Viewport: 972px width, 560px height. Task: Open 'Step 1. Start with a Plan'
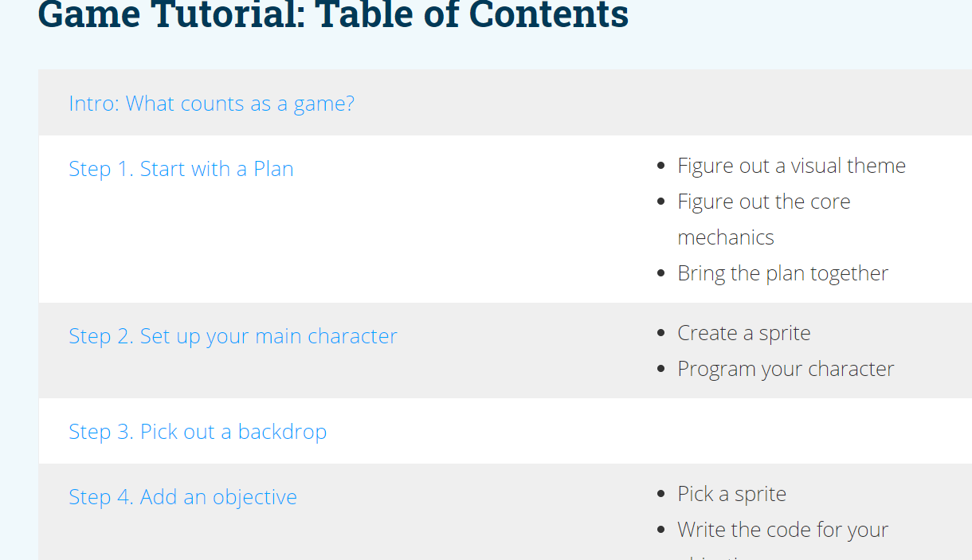pos(181,169)
